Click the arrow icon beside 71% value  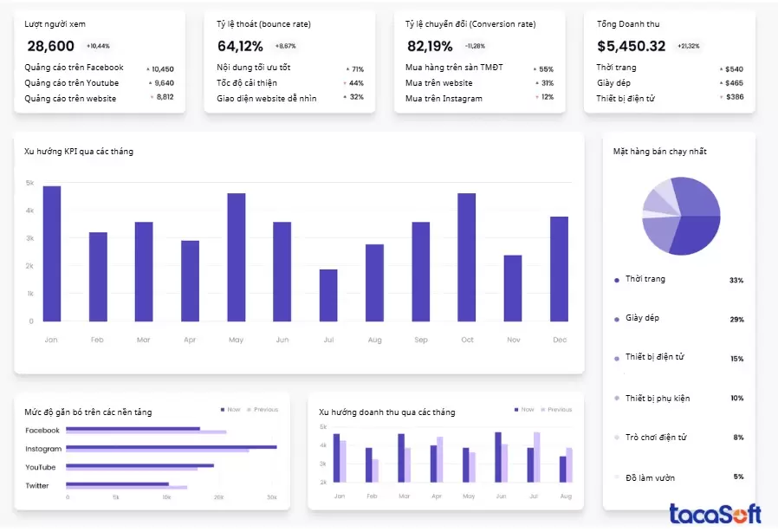click(x=347, y=69)
